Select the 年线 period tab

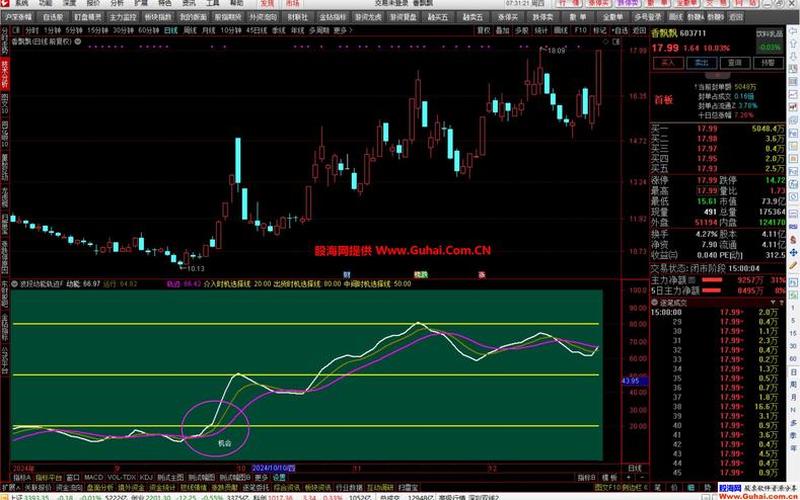click(x=297, y=31)
